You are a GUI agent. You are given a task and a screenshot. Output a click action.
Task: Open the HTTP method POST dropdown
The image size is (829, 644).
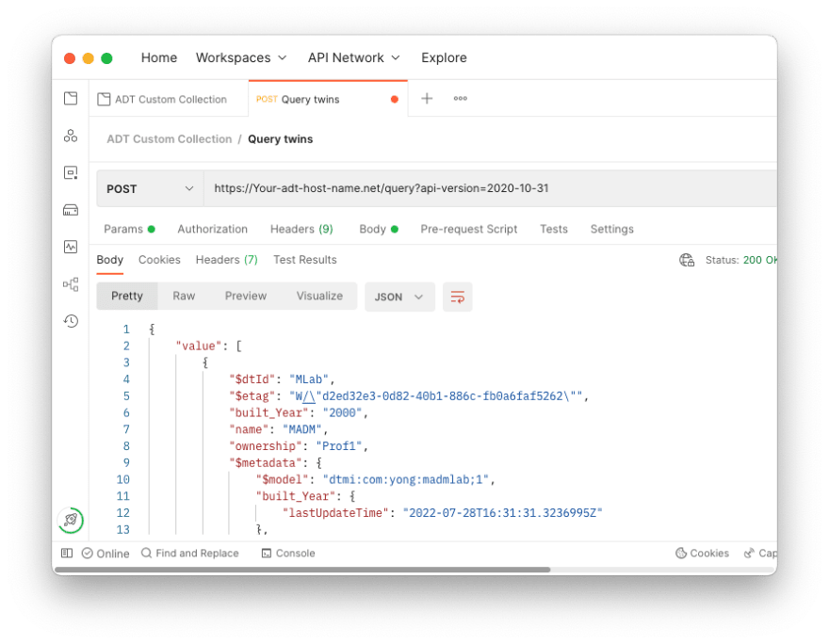pos(150,188)
